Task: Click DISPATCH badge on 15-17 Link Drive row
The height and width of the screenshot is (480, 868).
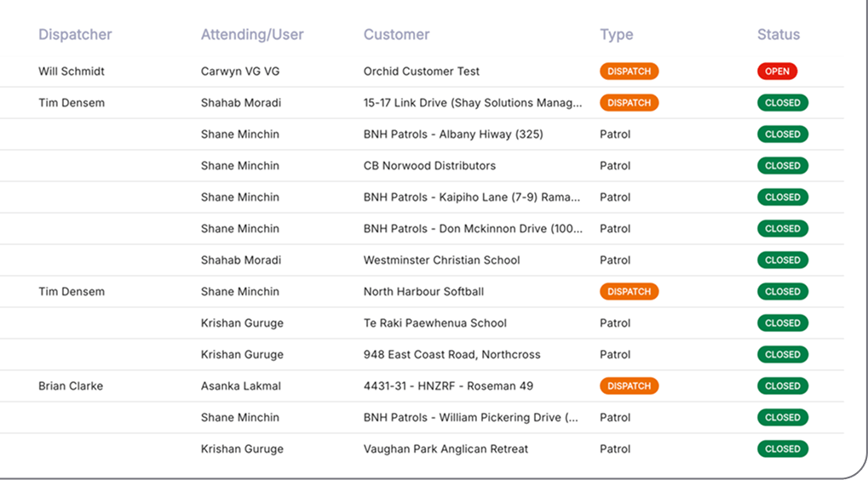Action: tap(629, 103)
